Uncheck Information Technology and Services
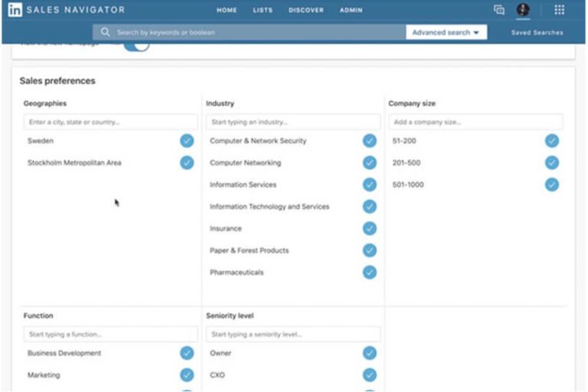Image resolution: width=588 pixels, height=392 pixels. coord(369,206)
